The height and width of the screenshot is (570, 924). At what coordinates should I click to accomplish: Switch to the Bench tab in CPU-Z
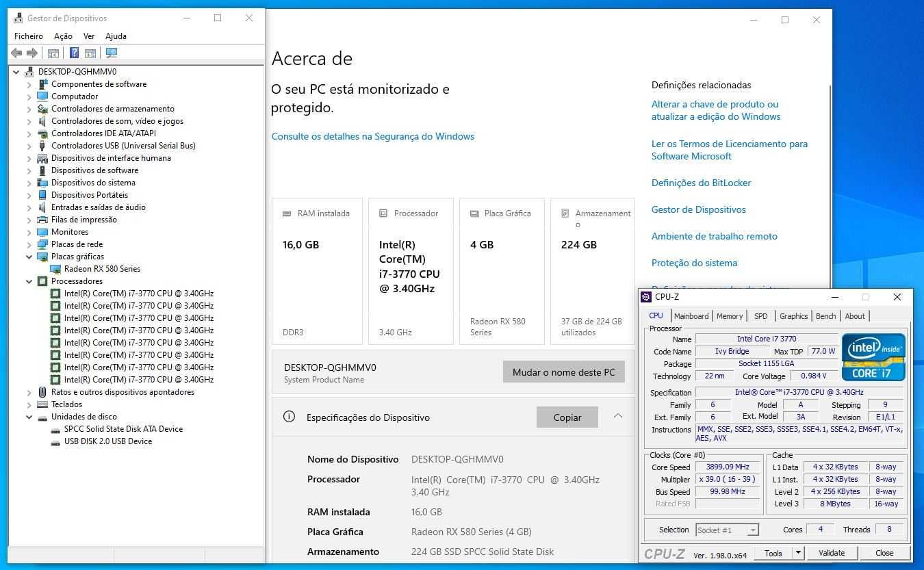point(826,316)
